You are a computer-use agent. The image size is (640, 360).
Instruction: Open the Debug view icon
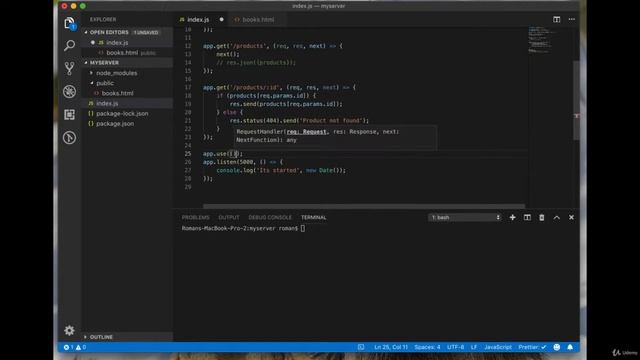(x=69, y=91)
